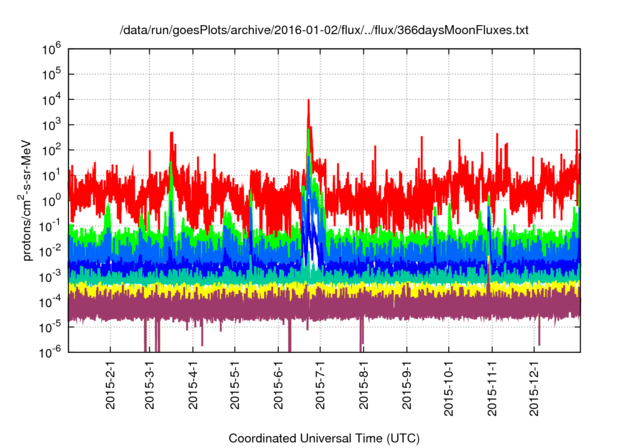The image size is (640, 448).
Task: Select the 2015-8-1 date label
Action: [x=363, y=385]
